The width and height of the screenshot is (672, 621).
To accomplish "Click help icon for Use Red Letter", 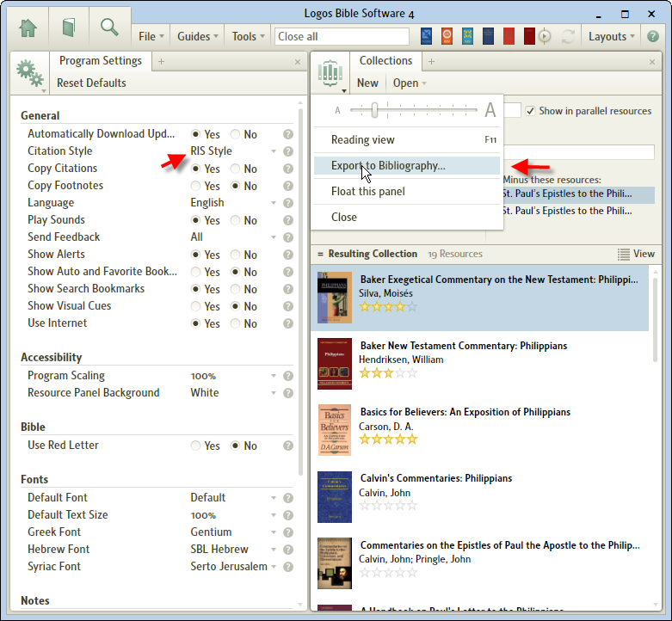I will (288, 446).
